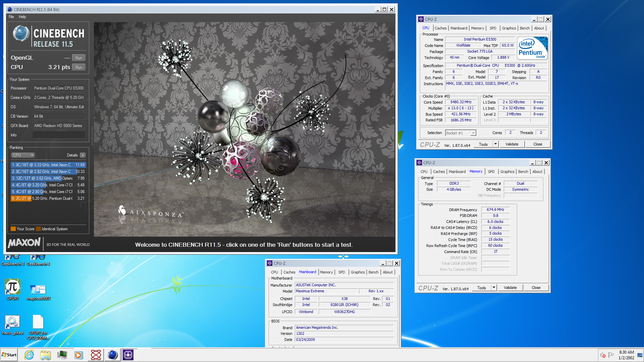
Task: Open Windows Explorer folder taskbar icon
Action: tap(45, 355)
